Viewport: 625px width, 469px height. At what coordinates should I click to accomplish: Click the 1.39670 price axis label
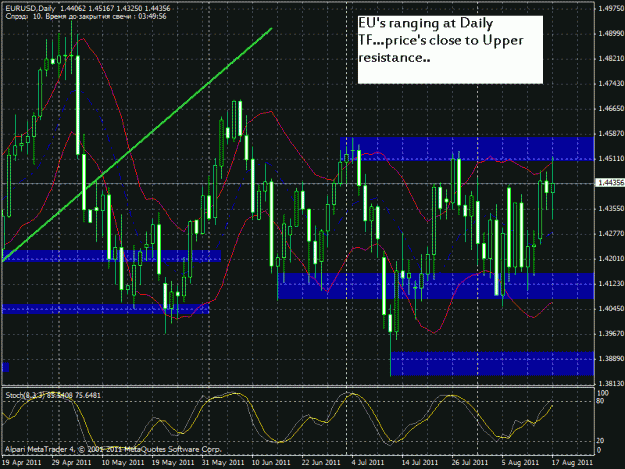[x=611, y=334]
